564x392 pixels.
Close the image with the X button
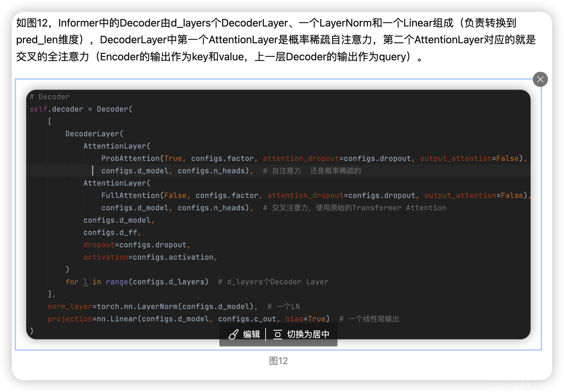coord(540,79)
